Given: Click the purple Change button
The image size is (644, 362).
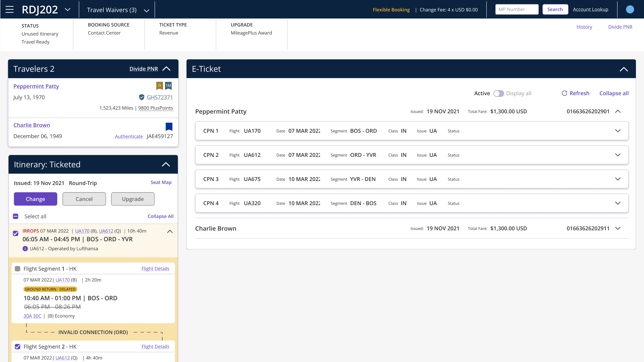Looking at the screenshot, I should point(36,199).
